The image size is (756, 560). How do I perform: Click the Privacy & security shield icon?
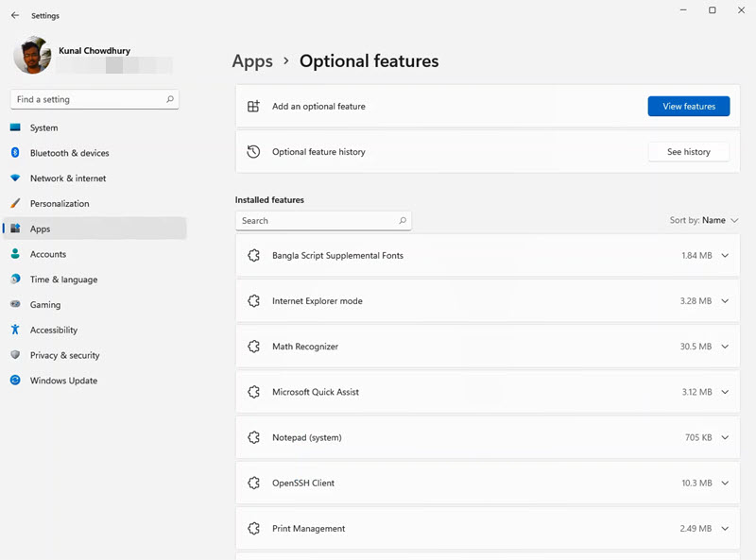tap(15, 355)
